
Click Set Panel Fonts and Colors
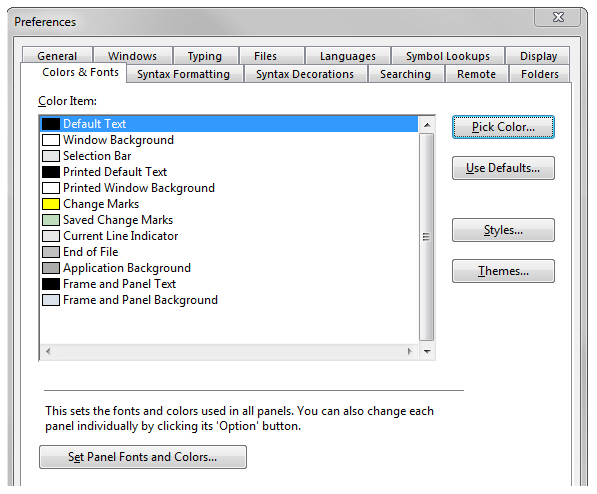click(x=143, y=457)
